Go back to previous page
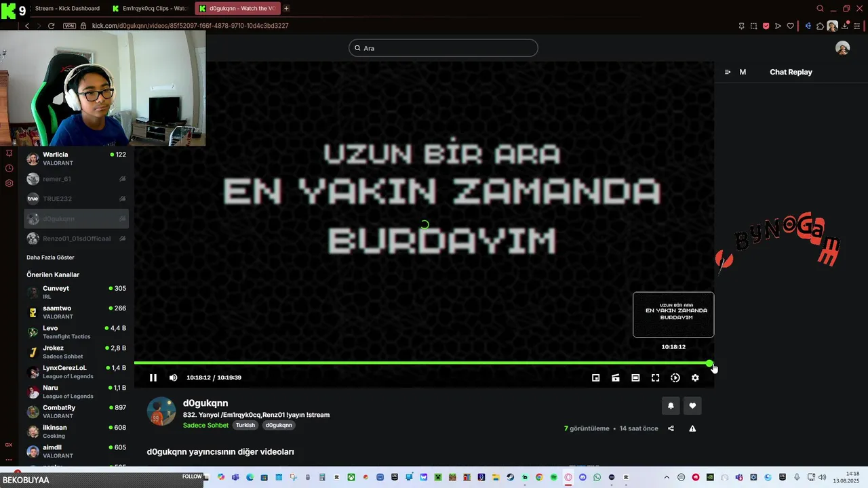 [27, 26]
